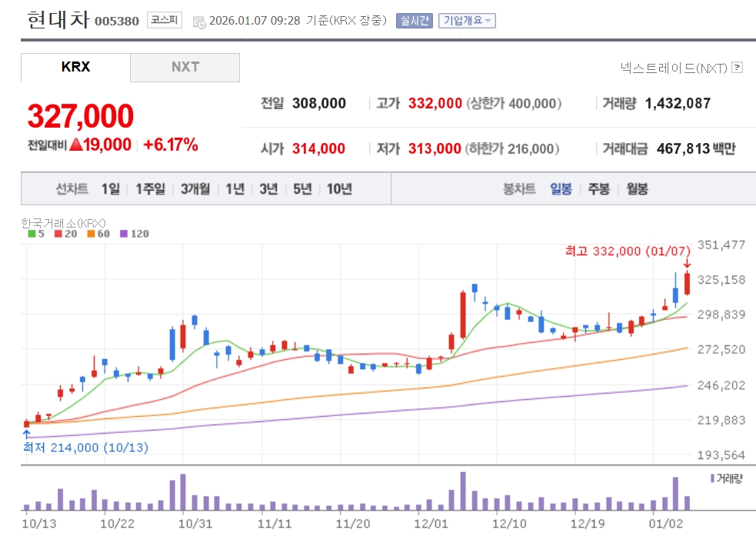This screenshot has width=756, height=549.
Task: Click the purple 120-day moving average swatch
Action: pyautogui.click(x=124, y=234)
